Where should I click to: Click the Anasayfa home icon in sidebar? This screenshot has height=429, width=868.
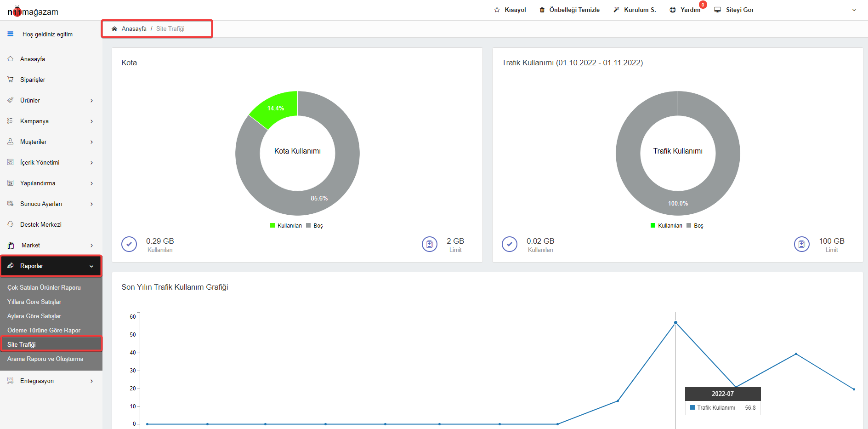11,59
